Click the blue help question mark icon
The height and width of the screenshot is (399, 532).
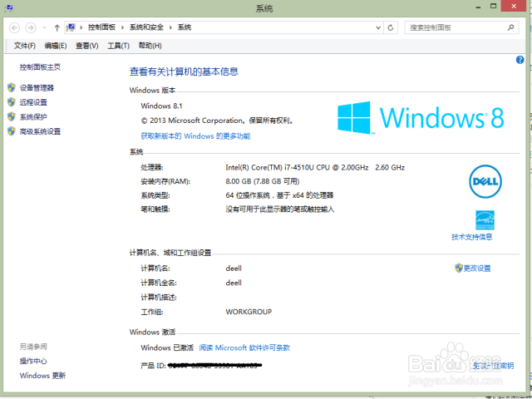coord(520,60)
